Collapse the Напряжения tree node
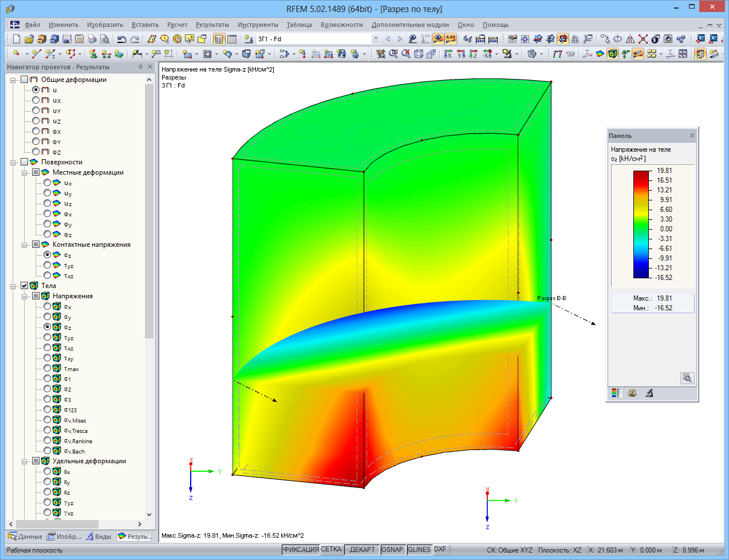 click(25, 297)
